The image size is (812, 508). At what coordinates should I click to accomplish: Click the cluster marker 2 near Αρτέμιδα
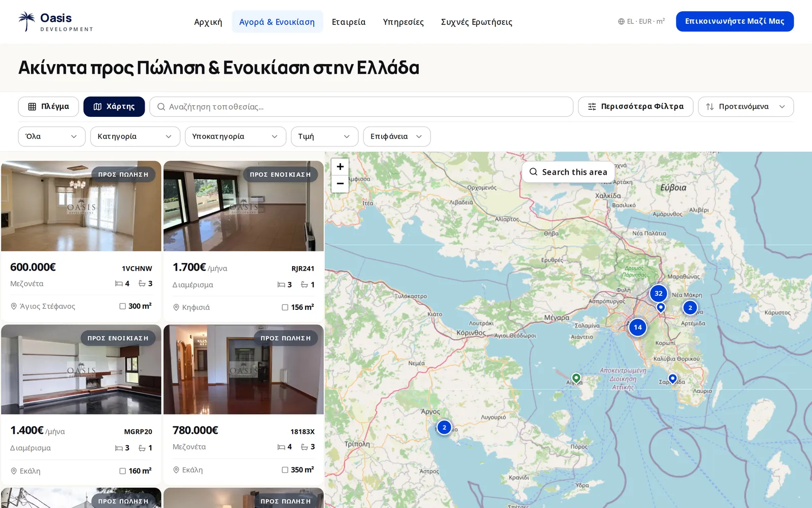(x=690, y=307)
